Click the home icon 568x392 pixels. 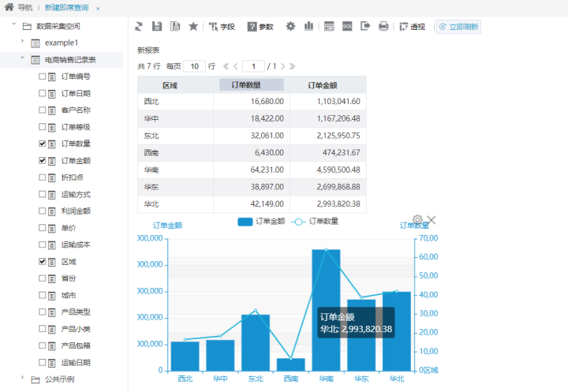9,7
